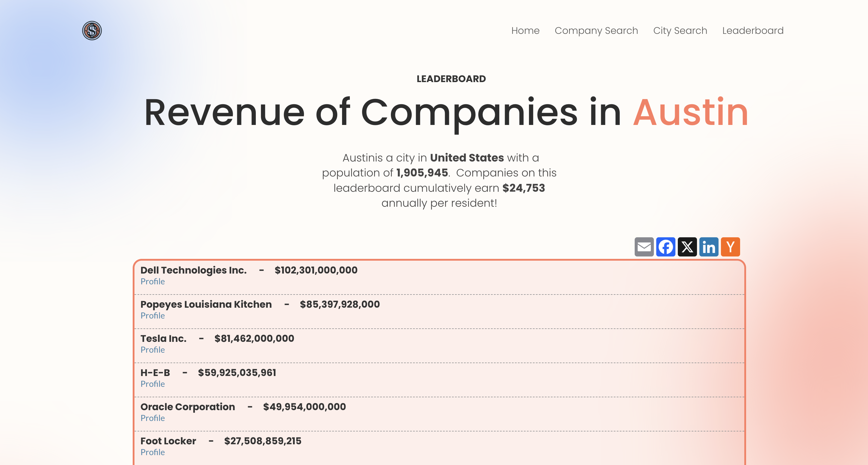This screenshot has height=465, width=868.
Task: Go to the Company Search page
Action: [x=596, y=31]
